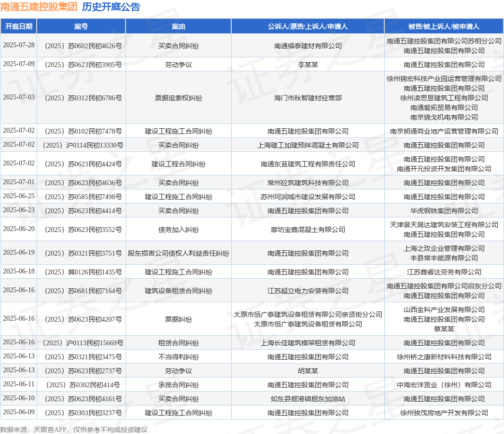Click date cell 2025-07-01
The width and height of the screenshot is (504, 434).
(x=19, y=182)
